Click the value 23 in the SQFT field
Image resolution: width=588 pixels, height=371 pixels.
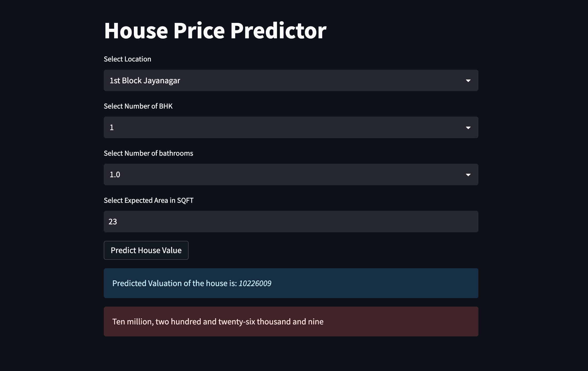point(113,221)
